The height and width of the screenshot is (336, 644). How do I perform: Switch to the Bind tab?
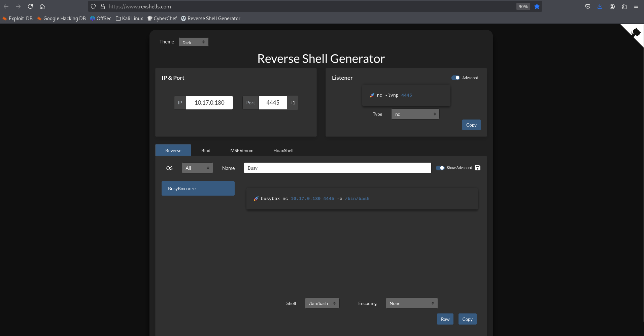(206, 150)
